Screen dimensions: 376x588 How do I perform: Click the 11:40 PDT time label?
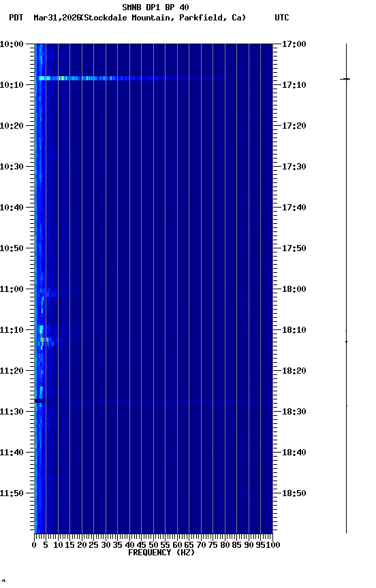12,453
